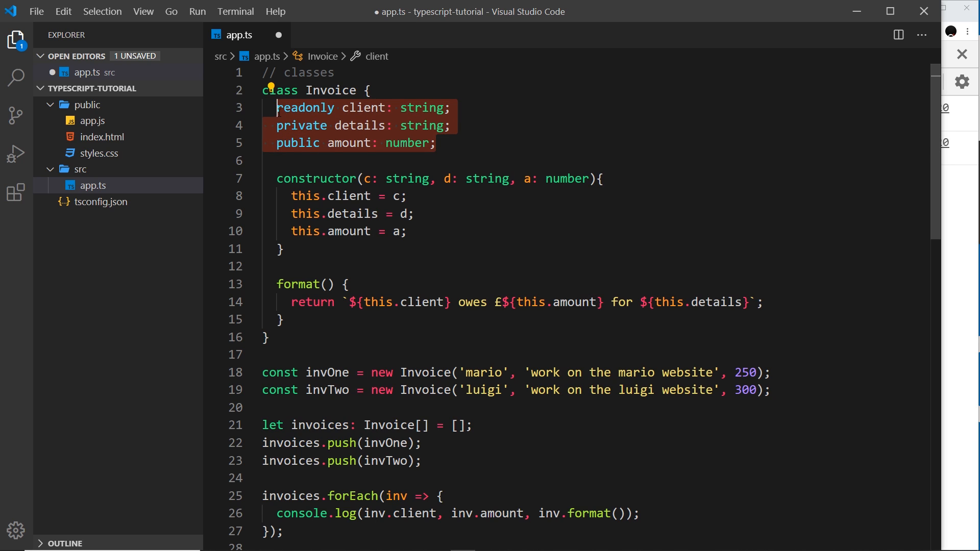
Task: Open the Terminal menu
Action: tap(235, 11)
